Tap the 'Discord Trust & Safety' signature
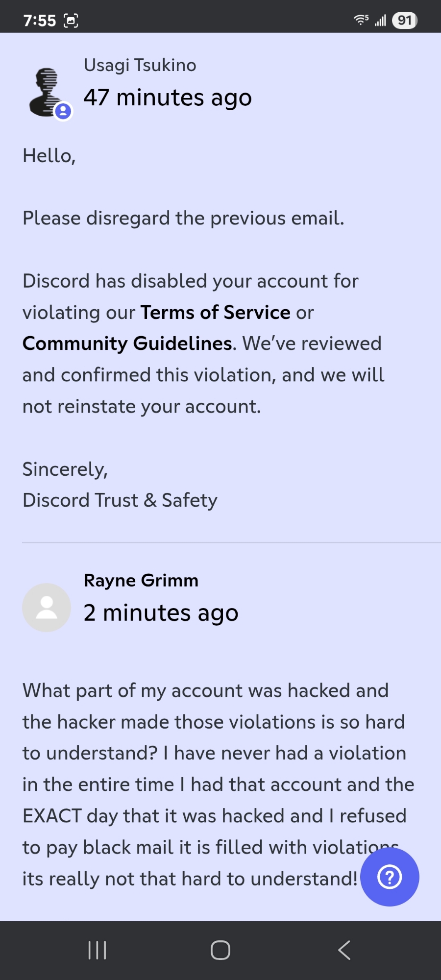Image resolution: width=441 pixels, height=980 pixels. coord(120,500)
